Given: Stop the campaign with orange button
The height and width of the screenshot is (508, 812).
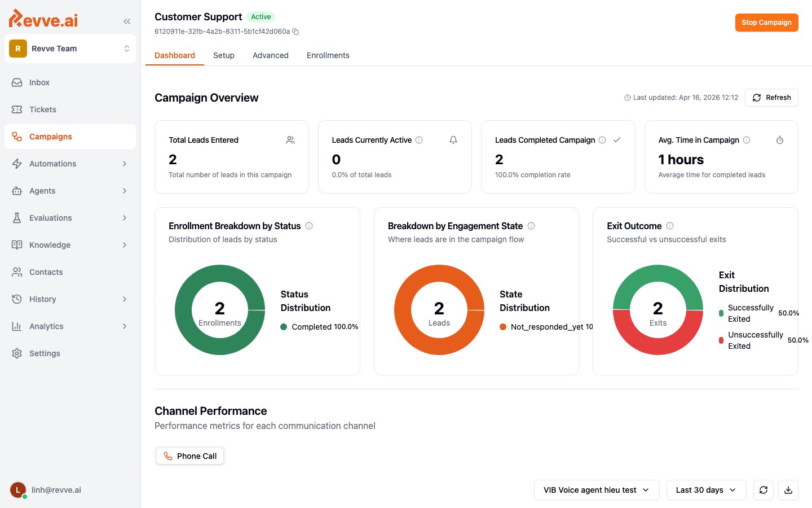Looking at the screenshot, I should (x=766, y=23).
